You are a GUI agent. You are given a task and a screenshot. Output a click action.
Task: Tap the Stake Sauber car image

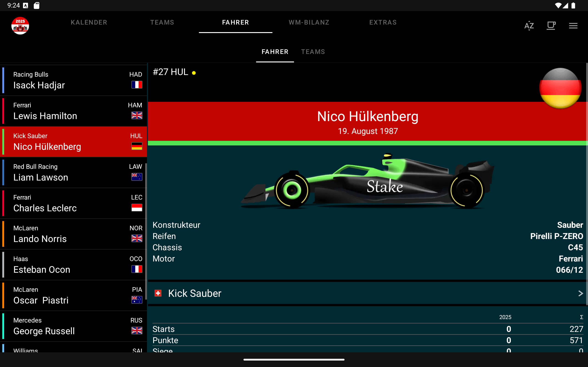point(367,182)
